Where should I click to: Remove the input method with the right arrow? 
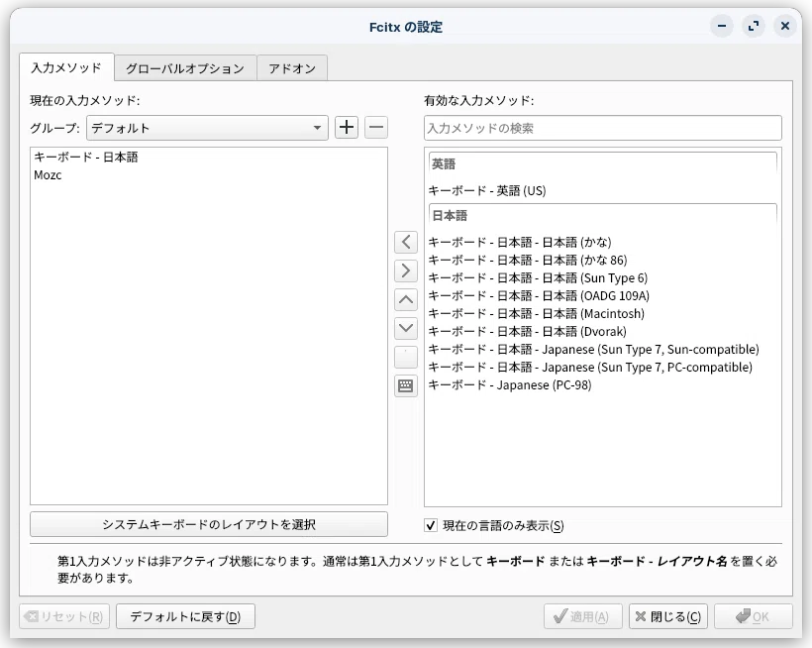pyautogui.click(x=406, y=270)
